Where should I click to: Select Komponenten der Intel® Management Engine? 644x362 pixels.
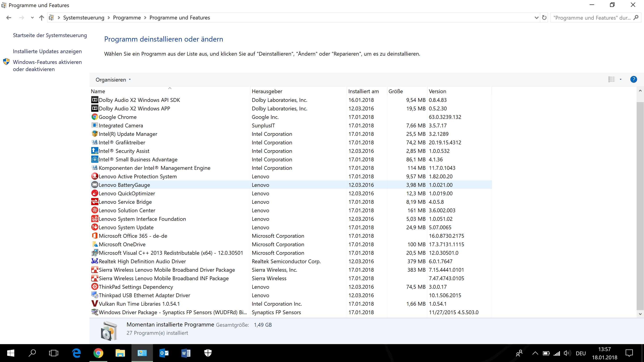(290, 168)
